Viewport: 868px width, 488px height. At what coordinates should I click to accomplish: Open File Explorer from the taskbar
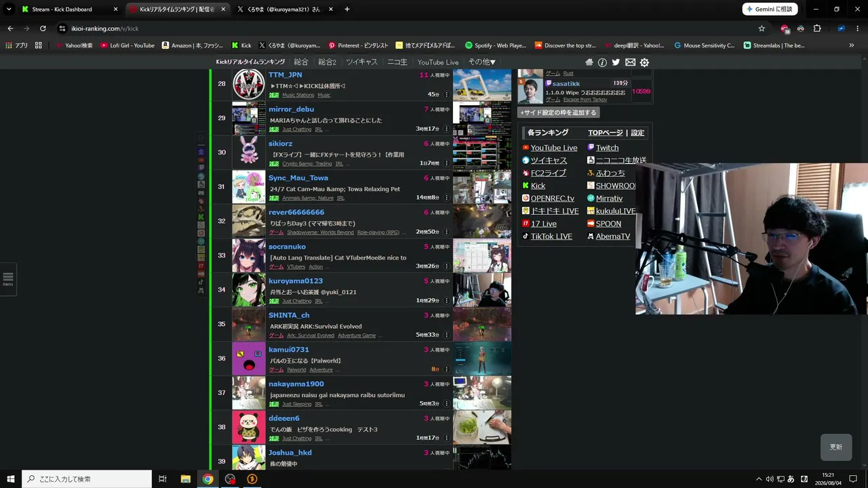point(185,479)
